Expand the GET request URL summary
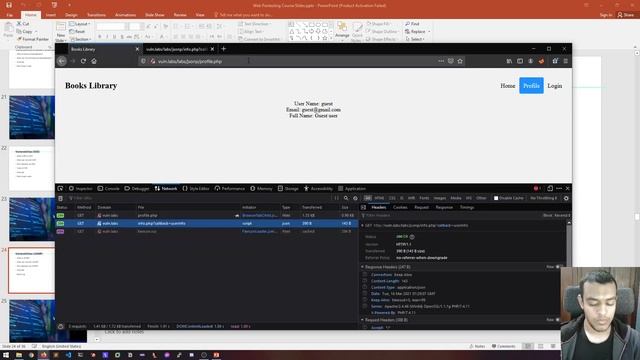Image resolution: width=640 pixels, height=360 pixels. (362, 225)
